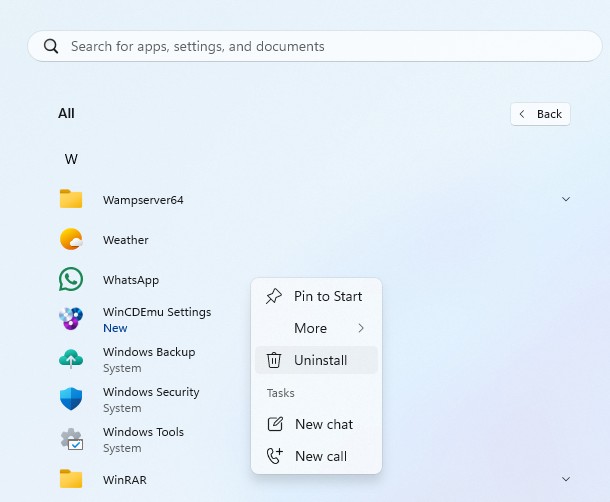The height and width of the screenshot is (502, 610).
Task: Click the WhatsApp app icon
Action: [71, 280]
